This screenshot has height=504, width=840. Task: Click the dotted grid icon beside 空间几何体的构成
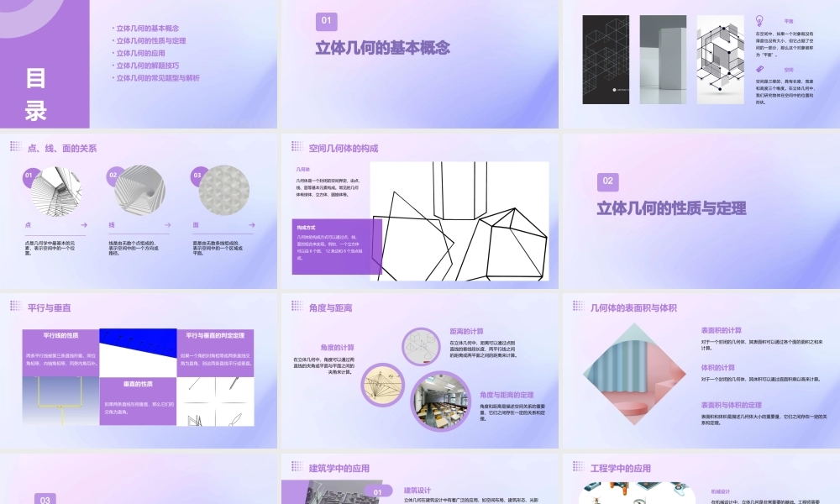pos(297,146)
